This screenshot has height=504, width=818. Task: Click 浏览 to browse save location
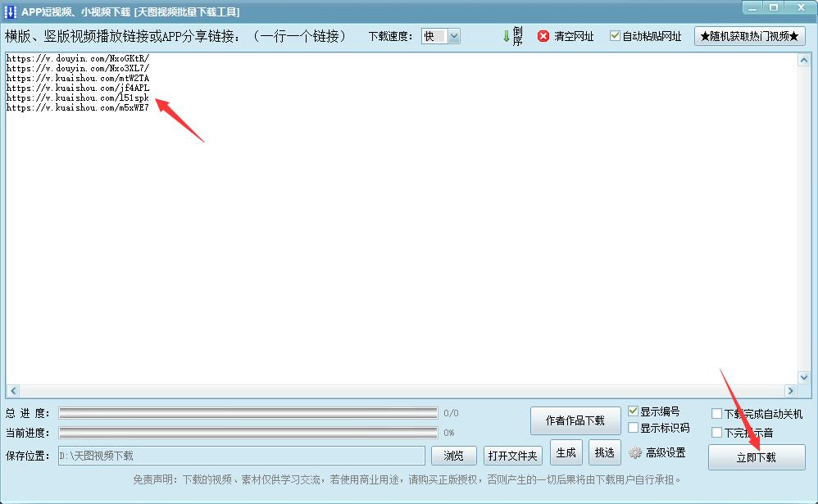[x=454, y=456]
